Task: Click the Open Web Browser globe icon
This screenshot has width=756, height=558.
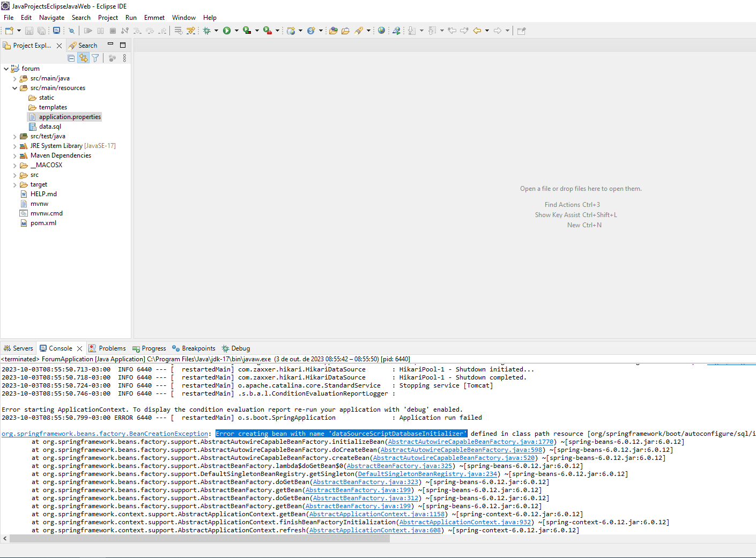Action: click(x=381, y=31)
